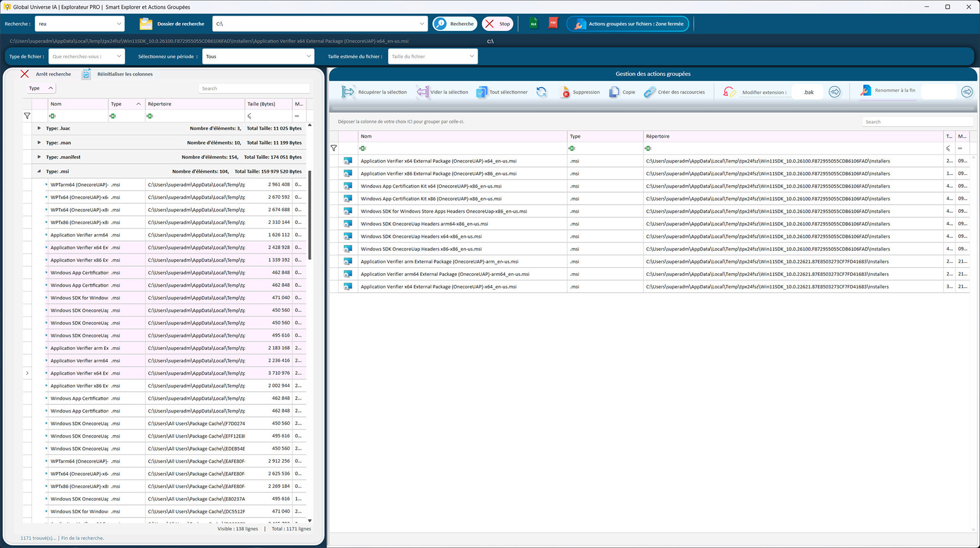
Task: Click the Stop button
Action: (498, 24)
